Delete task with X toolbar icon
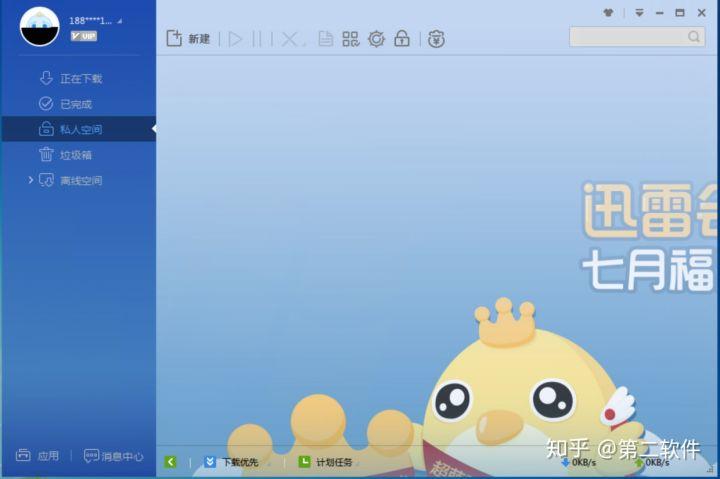This screenshot has height=479, width=720. (289, 39)
